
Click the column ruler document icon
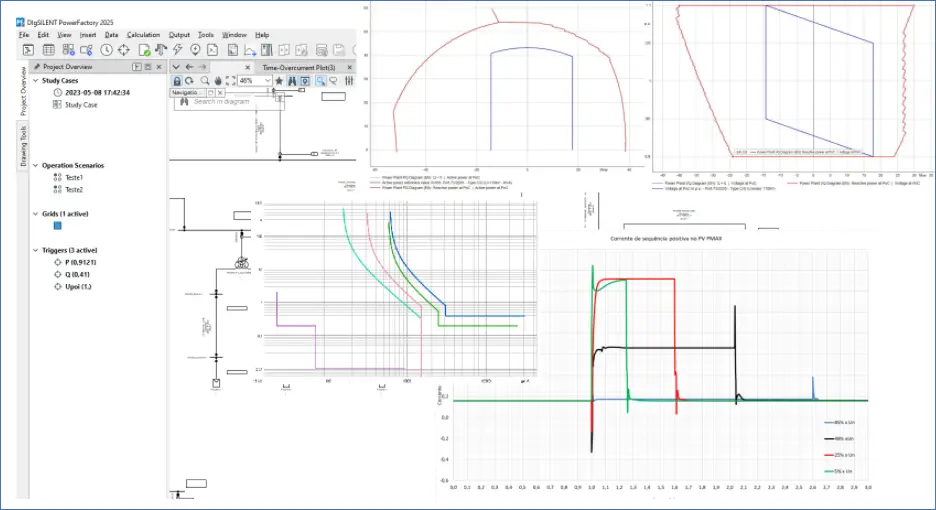click(x=266, y=50)
